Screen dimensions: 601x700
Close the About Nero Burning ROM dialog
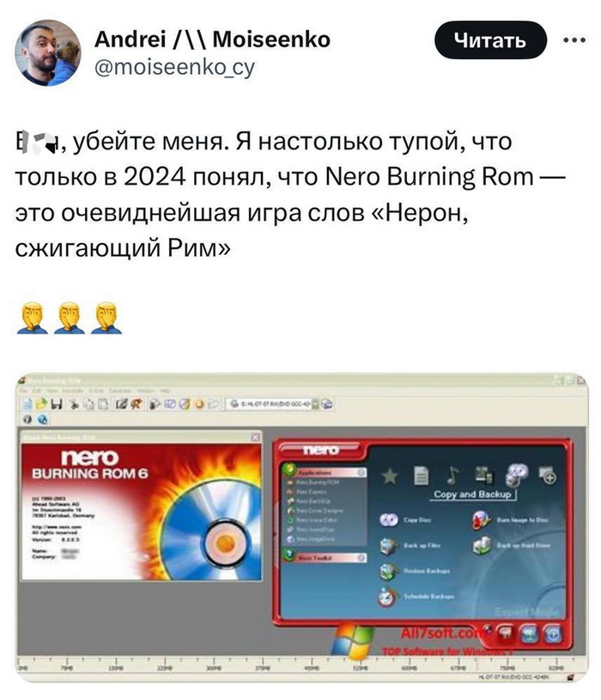click(255, 437)
